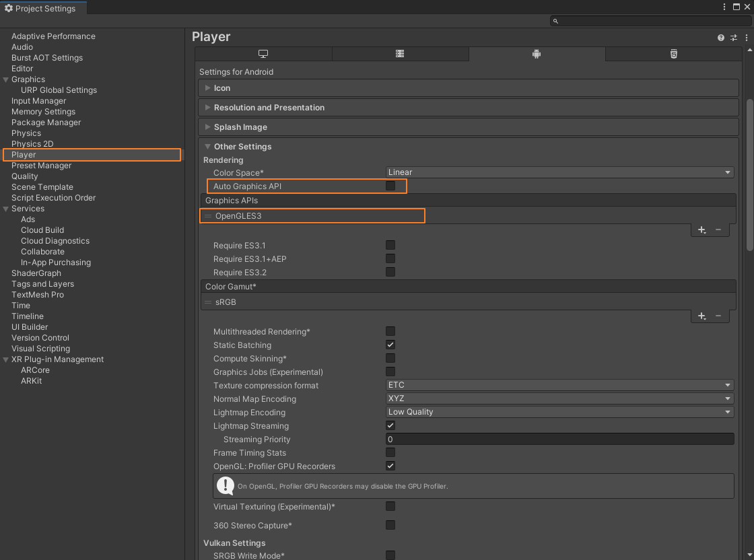Open the Color Space dropdown
754x560 pixels.
pyautogui.click(x=559, y=172)
